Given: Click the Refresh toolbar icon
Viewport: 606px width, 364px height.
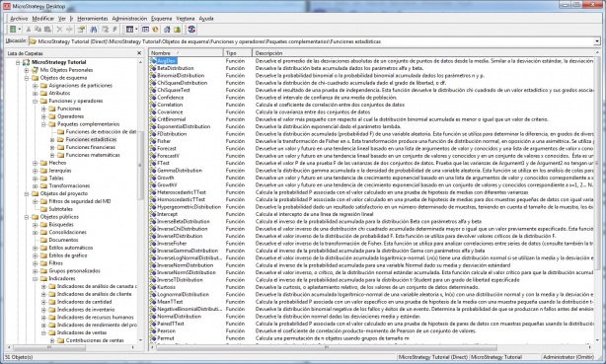Looking at the screenshot, I should pos(191,30).
